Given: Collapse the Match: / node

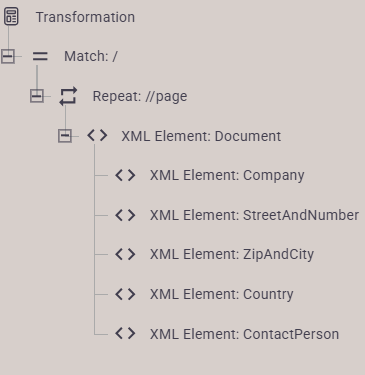Looking at the screenshot, I should pos(8,56).
